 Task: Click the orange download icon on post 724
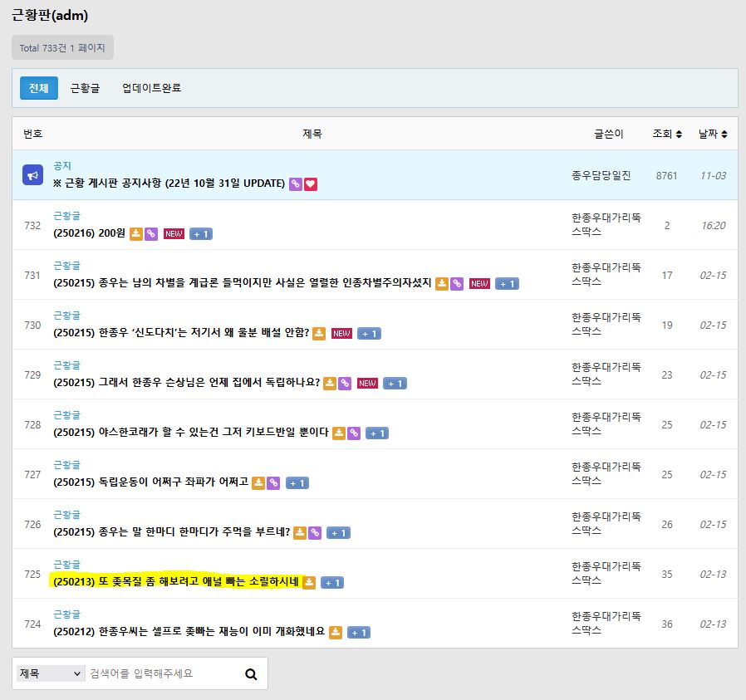pos(336,633)
